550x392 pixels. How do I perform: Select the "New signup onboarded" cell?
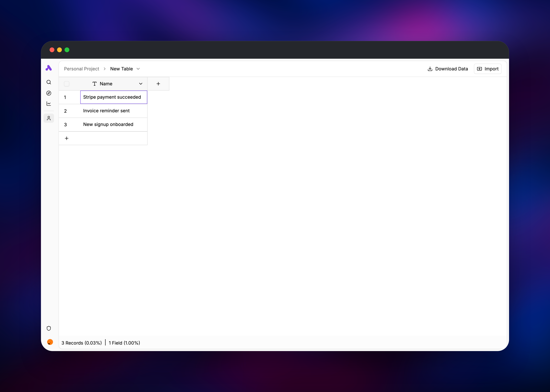tap(114, 125)
